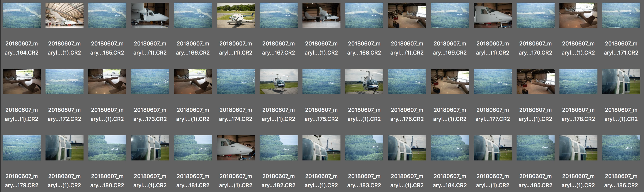Select the ary...179.CR2 thumbnail
This screenshot has height=192, width=644.
tap(22, 148)
